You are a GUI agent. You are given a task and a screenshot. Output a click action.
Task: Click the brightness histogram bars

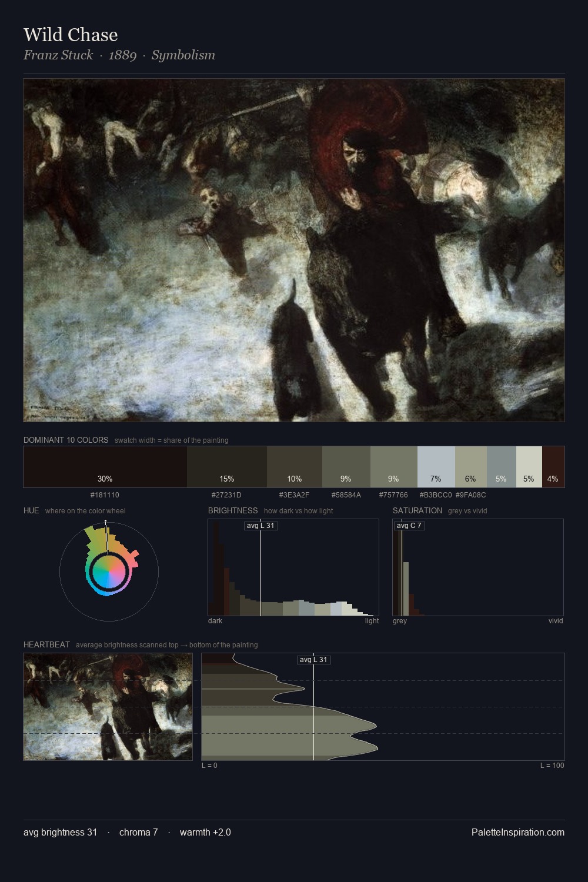click(x=293, y=567)
